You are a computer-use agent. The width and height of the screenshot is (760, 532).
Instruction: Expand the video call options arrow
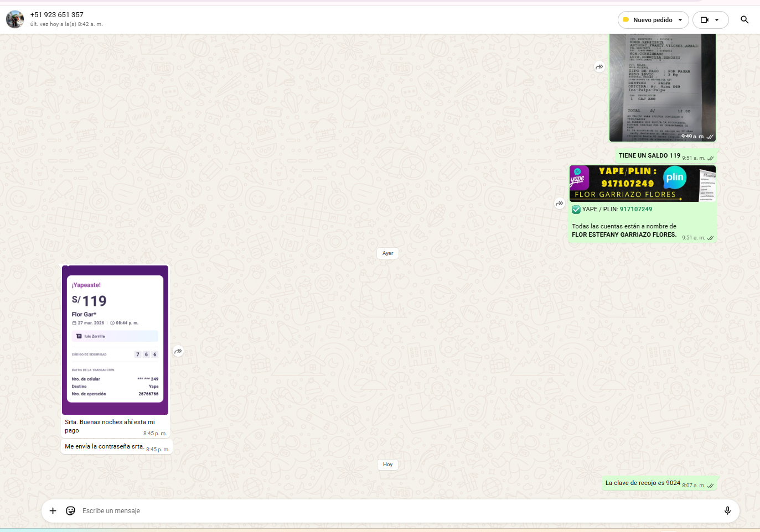point(717,20)
